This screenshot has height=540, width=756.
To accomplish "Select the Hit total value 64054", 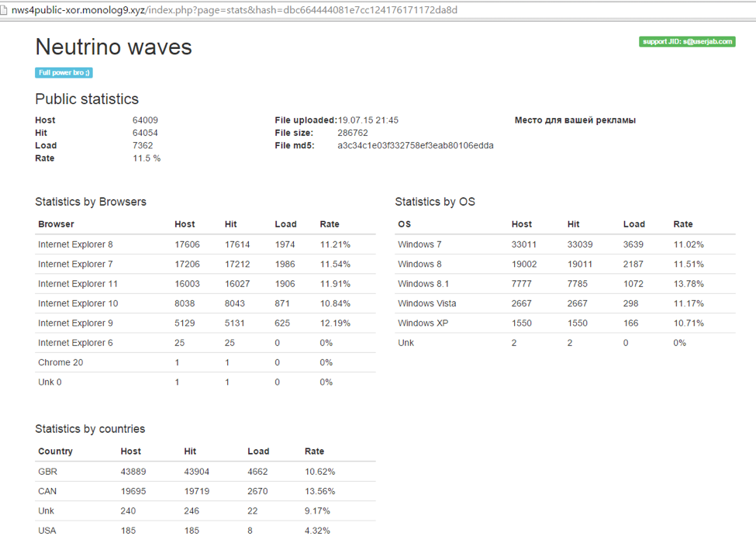I will (x=145, y=133).
